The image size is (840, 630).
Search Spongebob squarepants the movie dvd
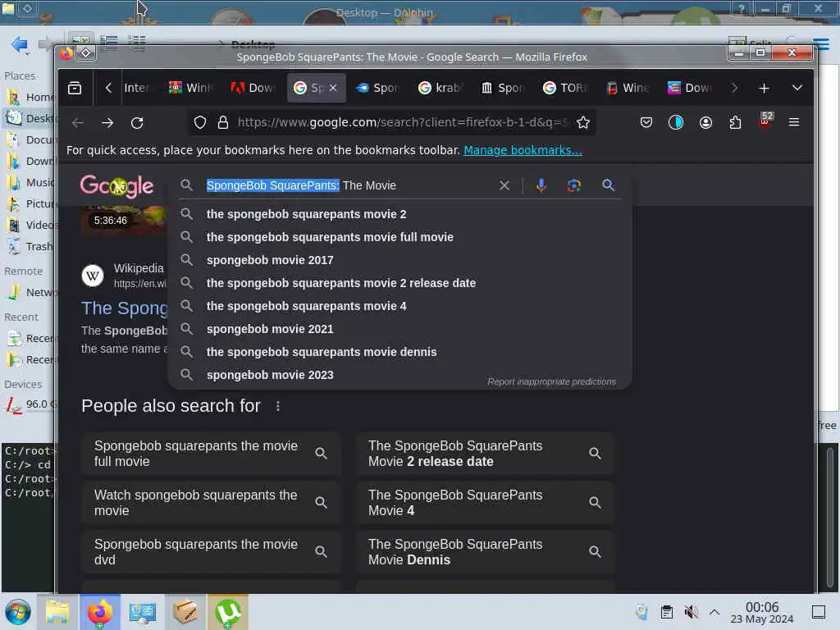click(x=211, y=552)
